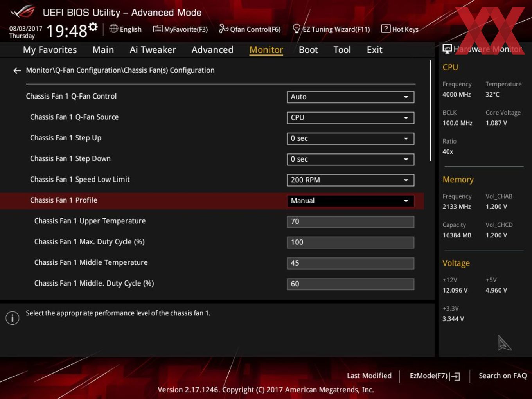Click the Hardware Monitor screen icon
Screen dimensions: 532x399
tap(447, 49)
